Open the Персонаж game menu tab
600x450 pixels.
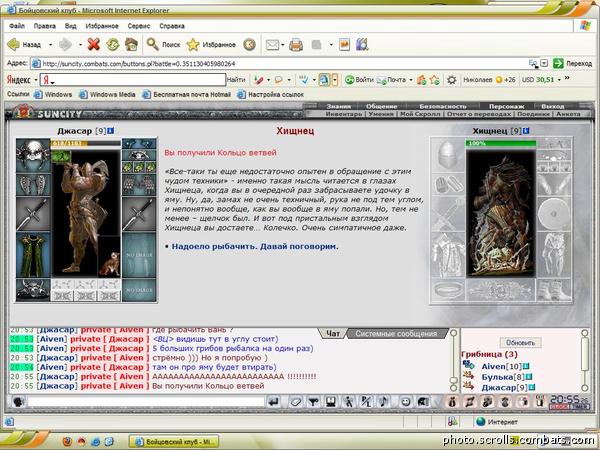pos(506,106)
